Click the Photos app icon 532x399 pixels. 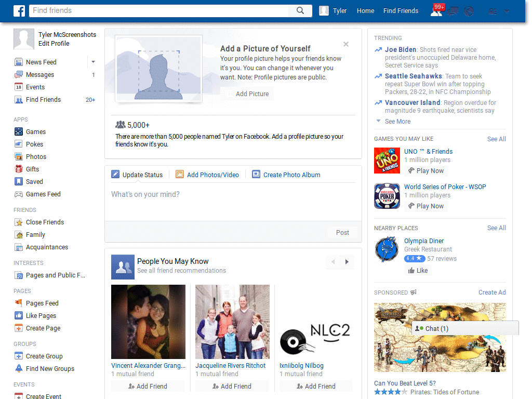click(19, 157)
